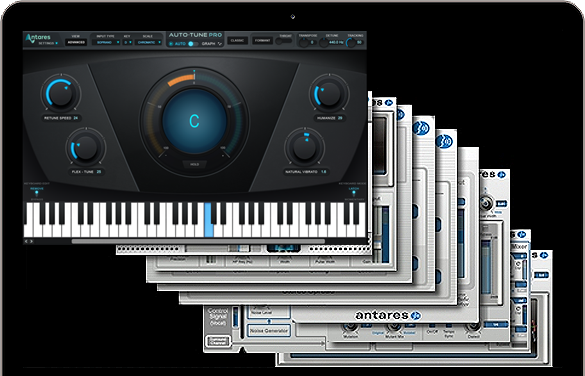Viewport: 585px width, 376px height.
Task: Click the Transpose knob
Action: pyautogui.click(x=303, y=43)
